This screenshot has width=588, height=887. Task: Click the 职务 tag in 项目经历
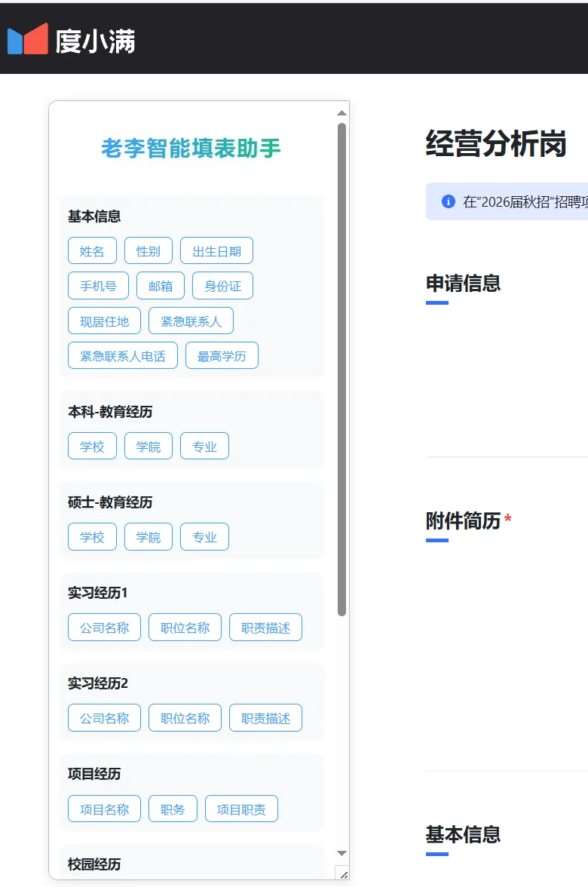point(173,809)
